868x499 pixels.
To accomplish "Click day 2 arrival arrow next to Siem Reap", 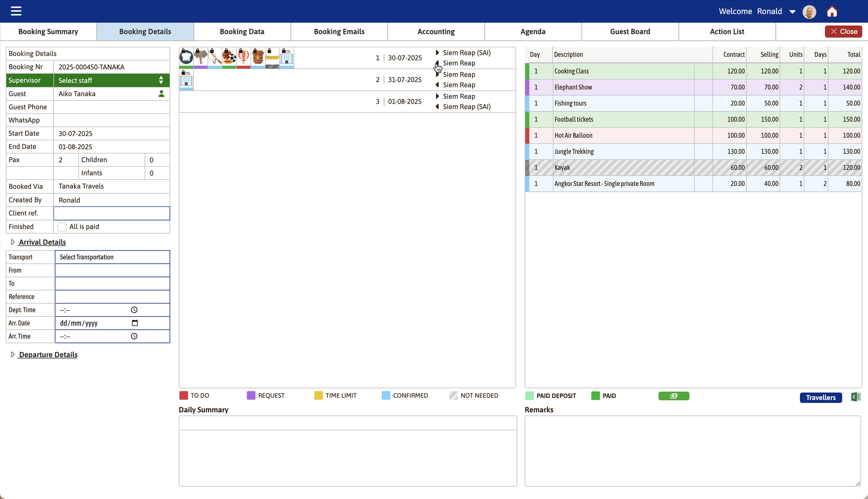I will point(437,85).
